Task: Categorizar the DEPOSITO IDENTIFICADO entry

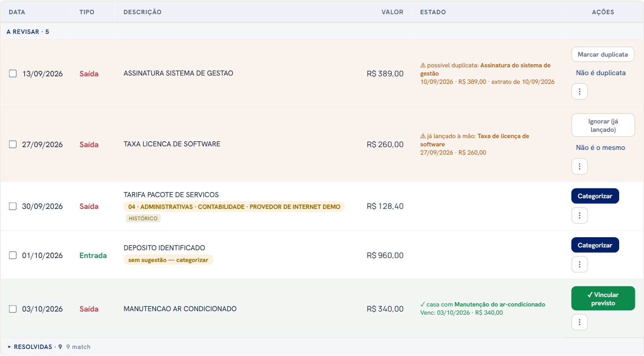Action: coord(595,245)
